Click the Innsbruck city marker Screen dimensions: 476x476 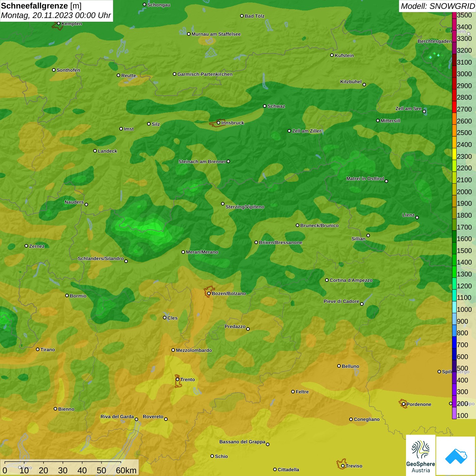218,123
